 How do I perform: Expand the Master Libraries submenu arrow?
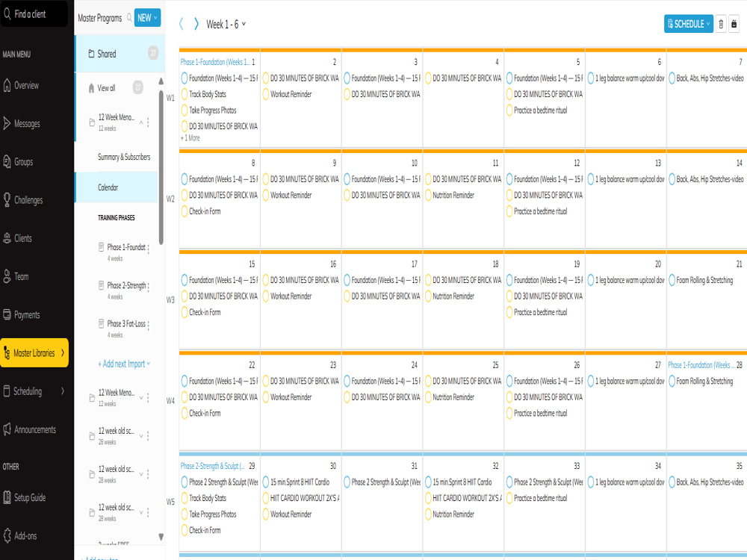[63, 353]
